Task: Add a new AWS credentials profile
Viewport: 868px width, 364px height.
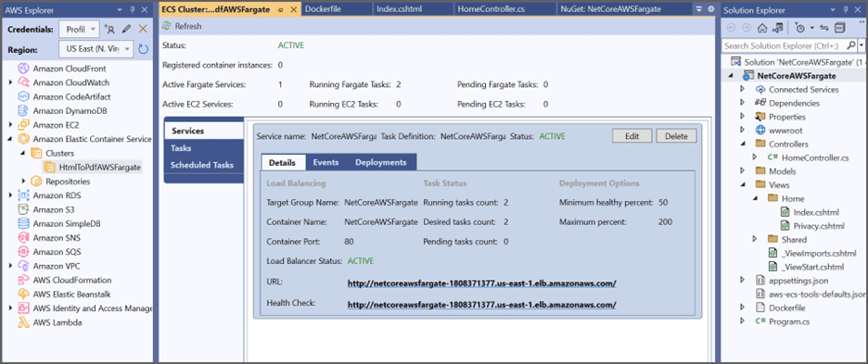Action: (x=109, y=30)
